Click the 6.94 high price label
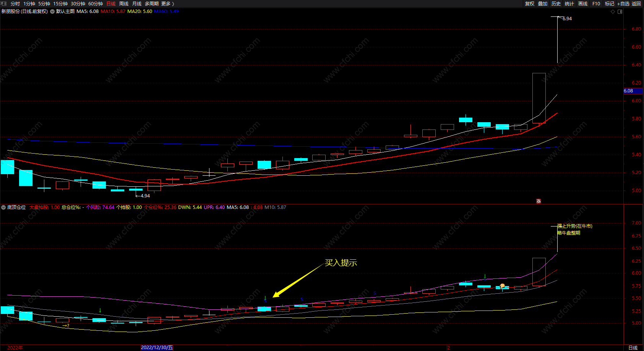This screenshot has width=644, height=351. [x=567, y=18]
